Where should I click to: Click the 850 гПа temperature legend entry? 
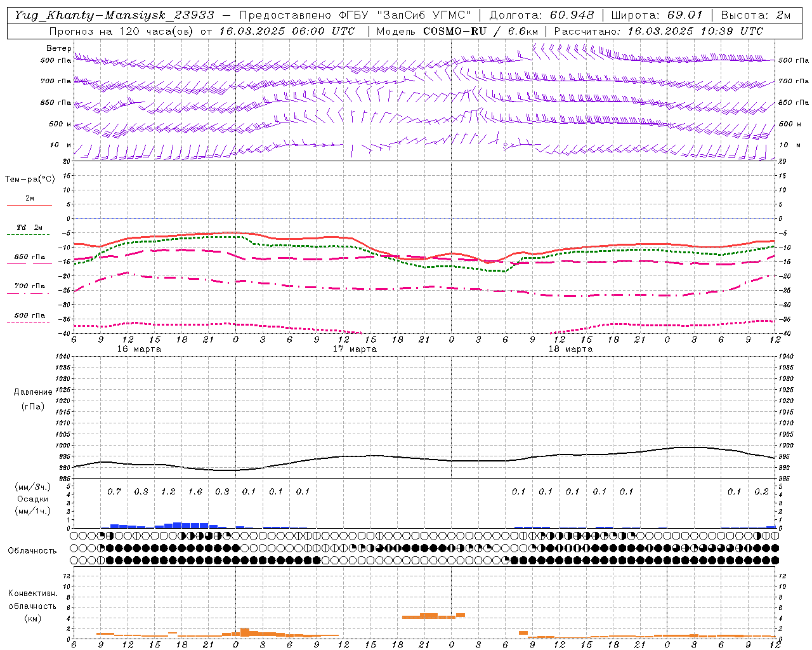pyautogui.click(x=29, y=259)
